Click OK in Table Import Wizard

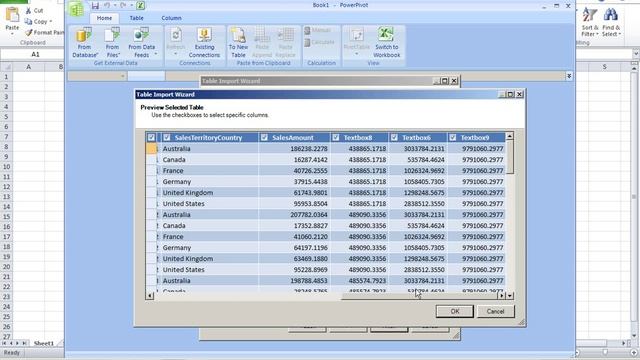pos(455,311)
